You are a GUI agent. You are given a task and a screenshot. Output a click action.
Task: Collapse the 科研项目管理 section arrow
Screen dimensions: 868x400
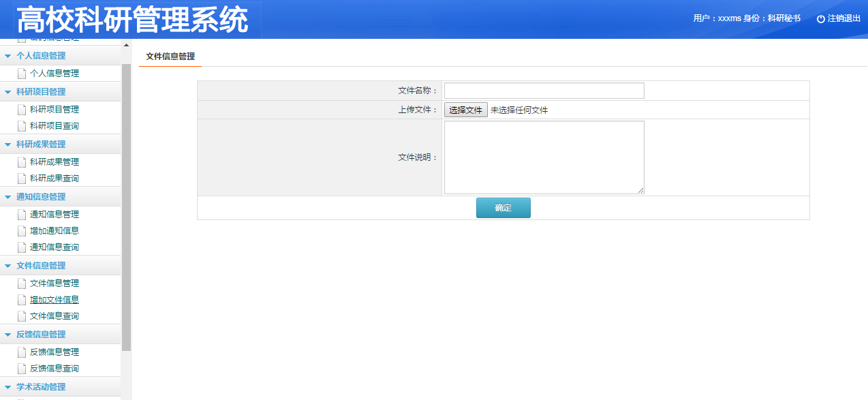(x=7, y=92)
